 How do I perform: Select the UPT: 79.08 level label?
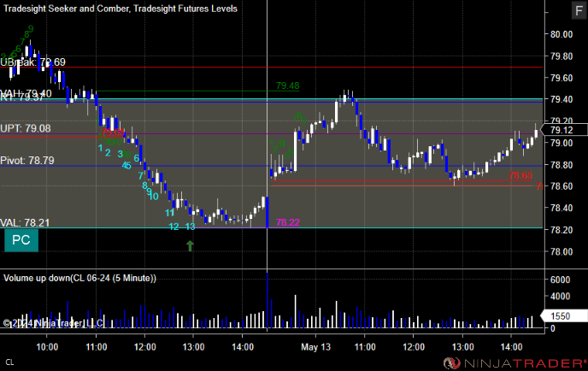pyautogui.click(x=26, y=128)
